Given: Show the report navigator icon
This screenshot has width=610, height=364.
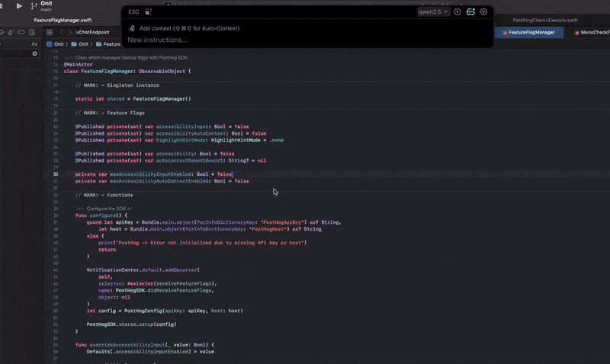Looking at the screenshot, I should (32, 32).
